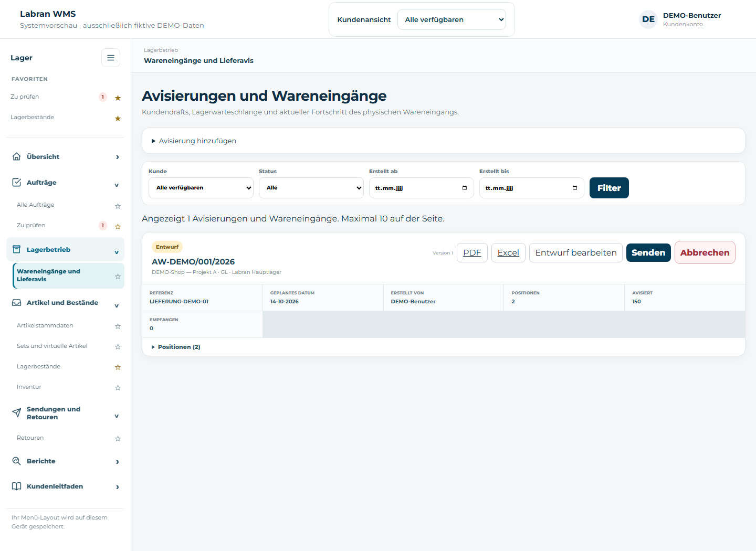756x551 pixels.
Task: Open Alle Aufträge in the sidebar
Action: (x=36, y=205)
